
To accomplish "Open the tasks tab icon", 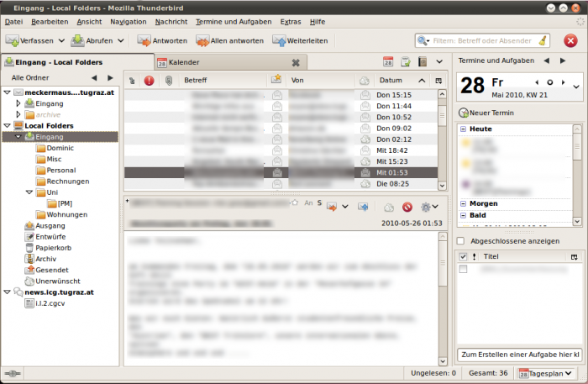I will (x=406, y=61).
